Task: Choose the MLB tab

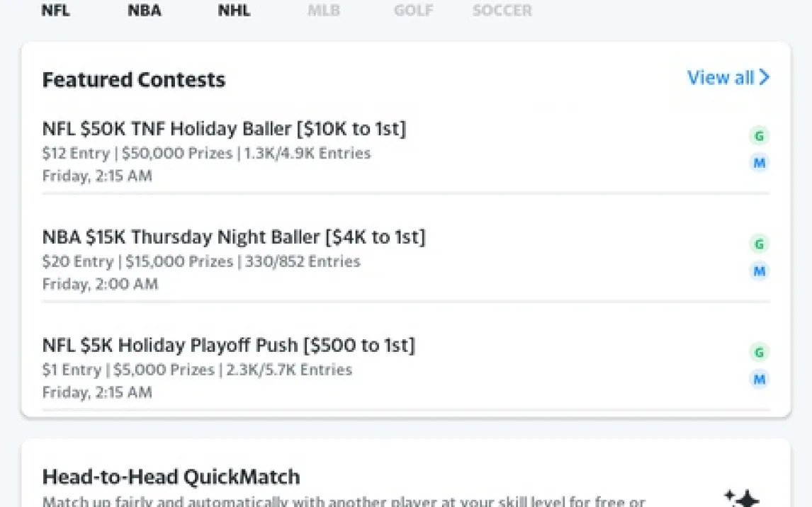Action: [x=324, y=11]
